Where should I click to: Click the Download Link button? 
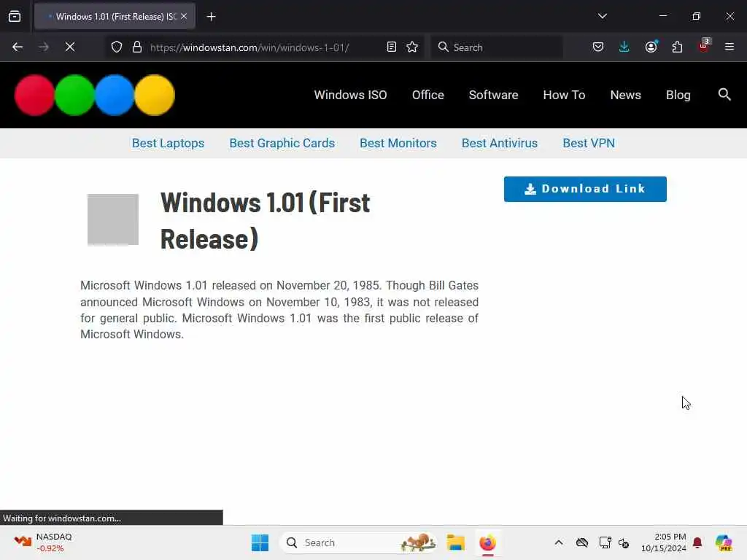coord(585,189)
